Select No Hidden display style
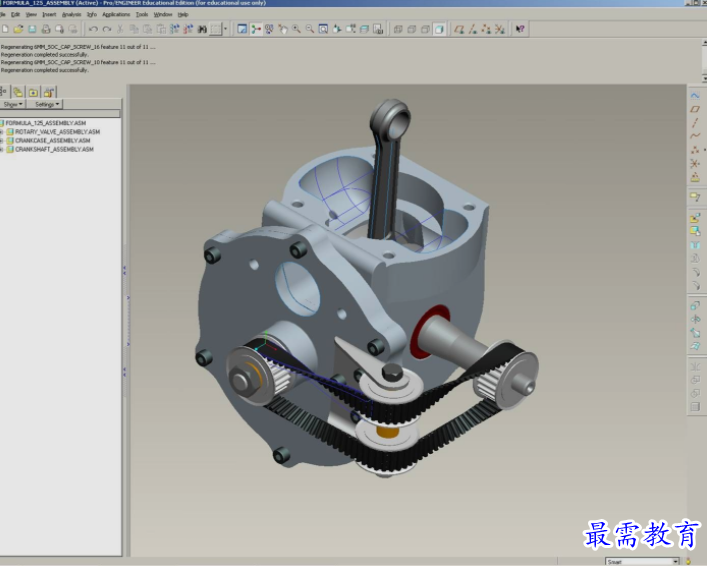 pos(425,29)
